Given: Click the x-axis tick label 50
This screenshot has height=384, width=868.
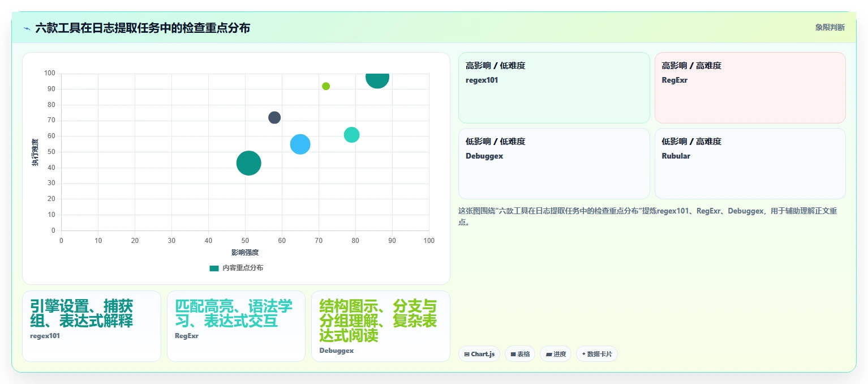Looking at the screenshot, I should [x=245, y=241].
